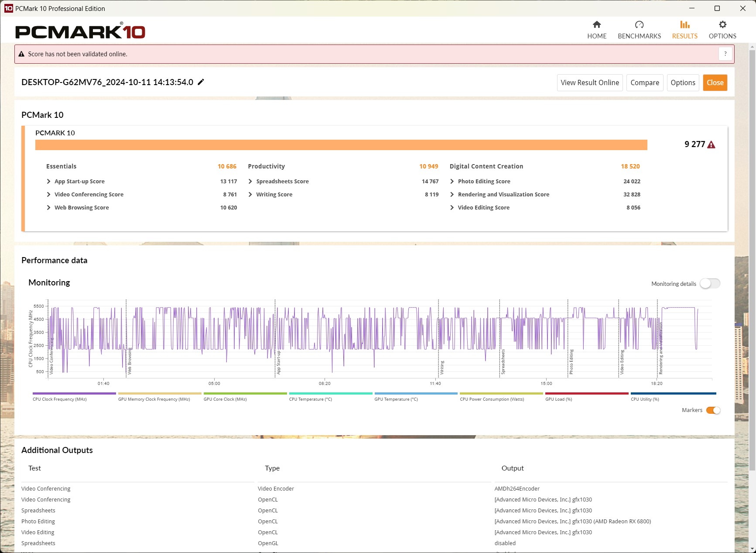The height and width of the screenshot is (553, 756).
Task: Turn off the Markers toggle
Action: 713,410
